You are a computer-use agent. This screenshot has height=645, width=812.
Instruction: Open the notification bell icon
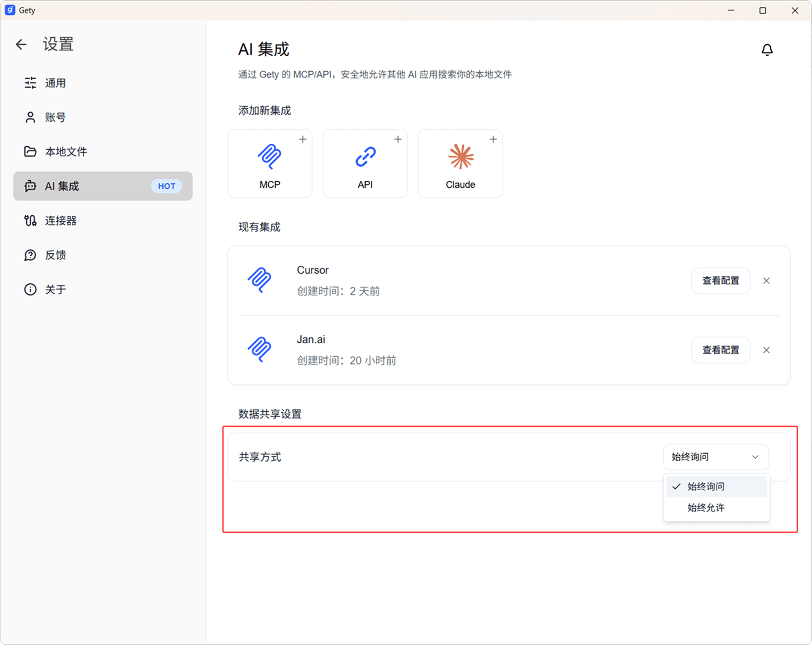[x=767, y=50]
